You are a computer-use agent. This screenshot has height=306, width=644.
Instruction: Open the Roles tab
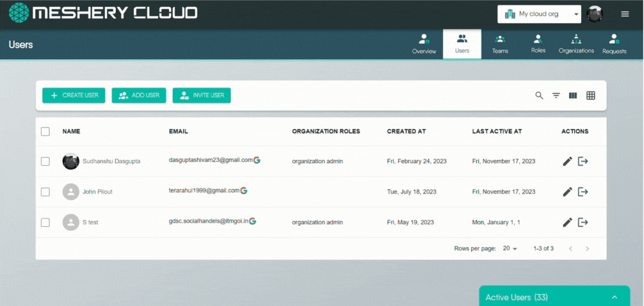(538, 44)
